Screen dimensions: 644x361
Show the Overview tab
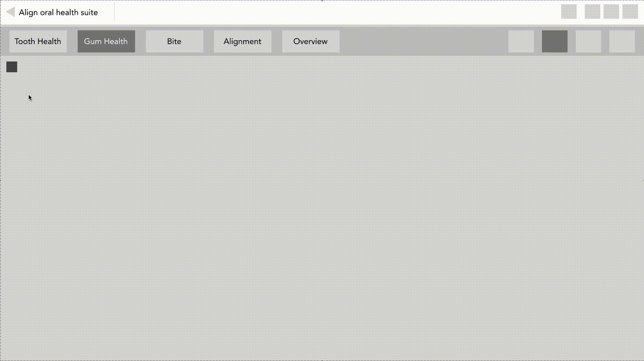pos(311,41)
